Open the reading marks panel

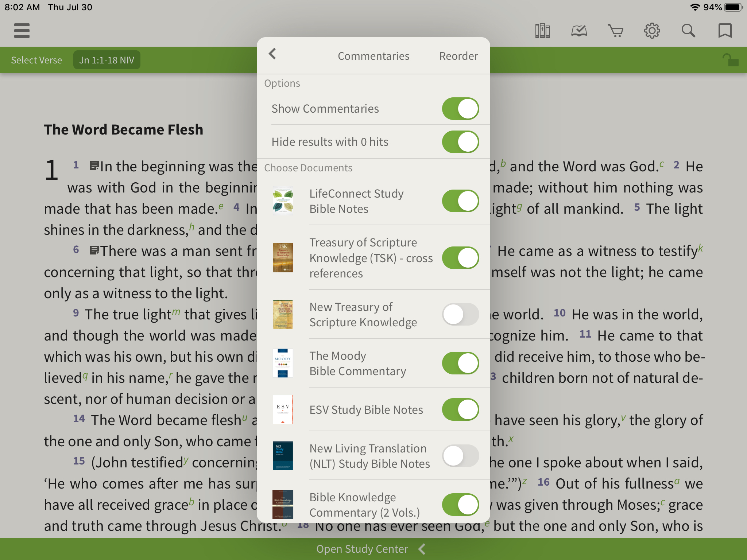click(579, 31)
